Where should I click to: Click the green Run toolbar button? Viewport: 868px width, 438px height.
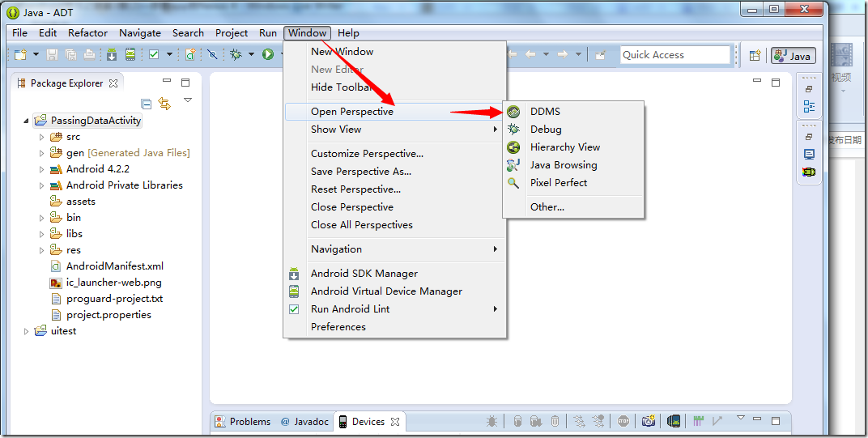[x=269, y=54]
